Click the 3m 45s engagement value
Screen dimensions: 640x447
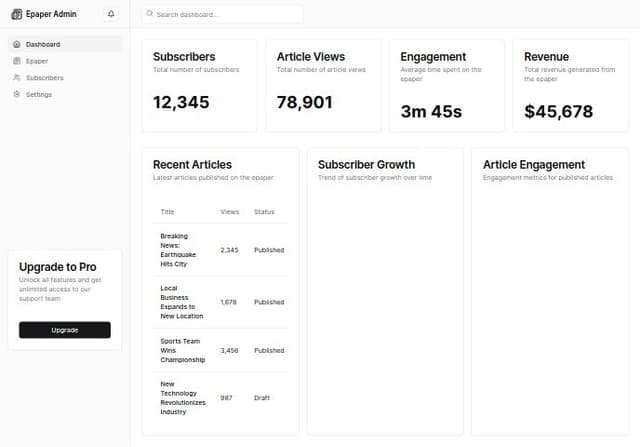point(431,111)
